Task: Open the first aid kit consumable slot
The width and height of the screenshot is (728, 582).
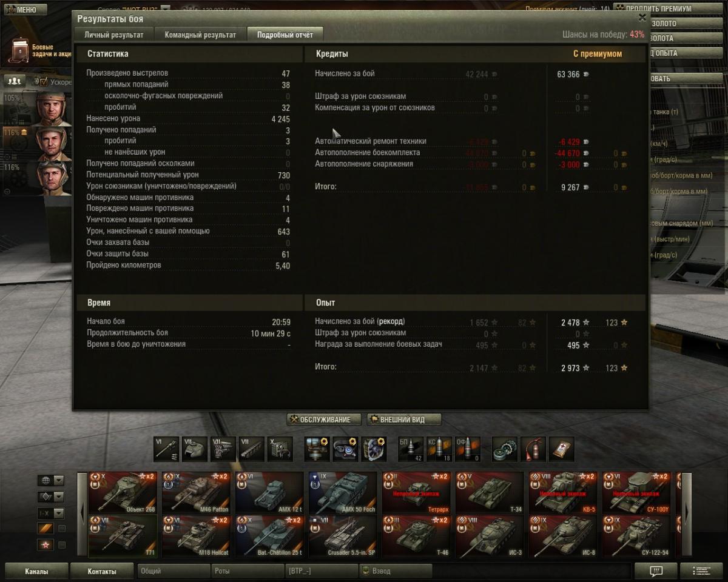Action: [562, 449]
